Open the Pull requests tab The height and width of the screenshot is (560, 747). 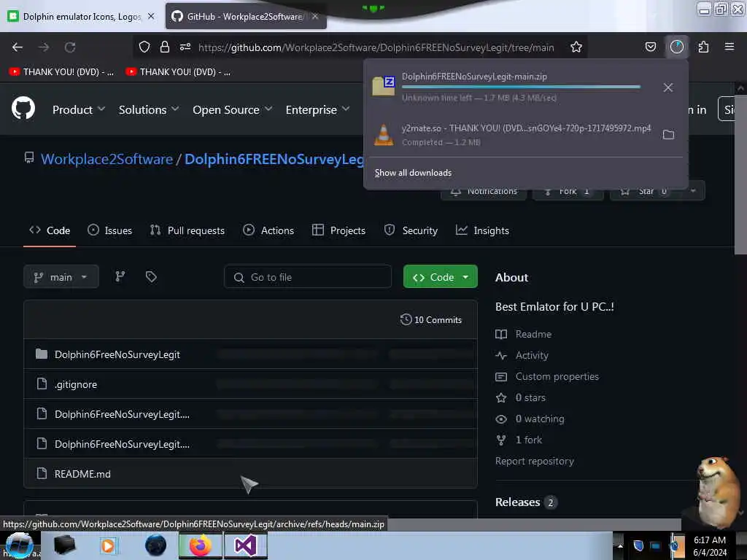(187, 230)
